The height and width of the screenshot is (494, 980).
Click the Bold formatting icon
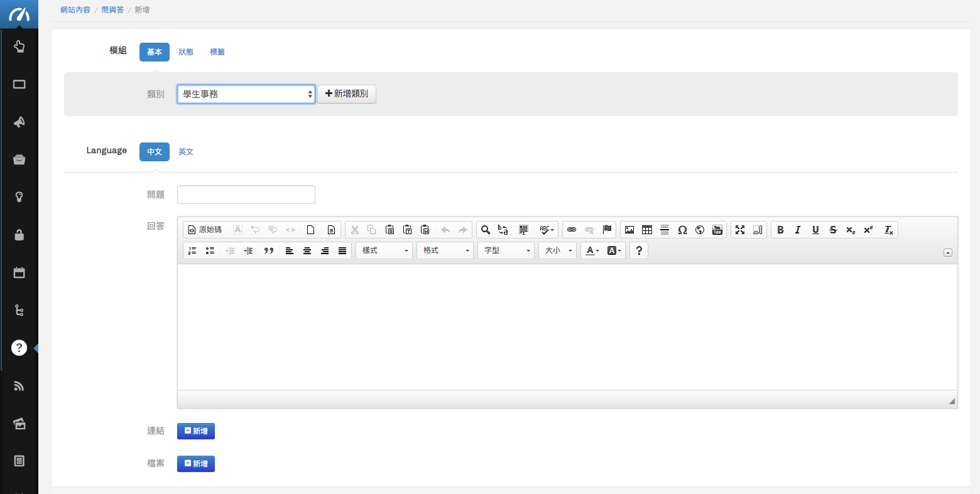pos(780,230)
